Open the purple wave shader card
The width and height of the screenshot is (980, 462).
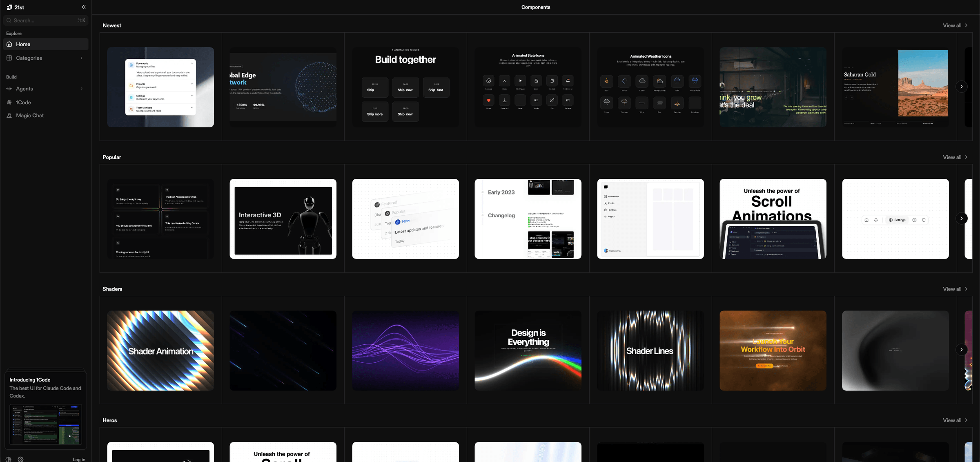pos(405,350)
